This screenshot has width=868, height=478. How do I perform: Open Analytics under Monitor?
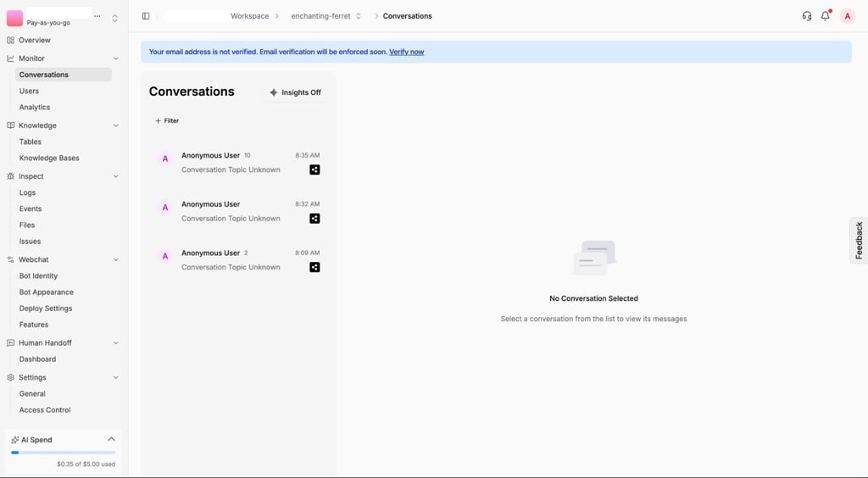[x=34, y=108]
